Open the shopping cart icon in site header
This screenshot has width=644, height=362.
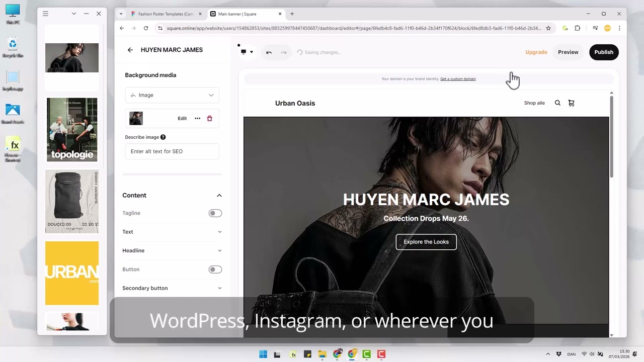[x=571, y=103]
